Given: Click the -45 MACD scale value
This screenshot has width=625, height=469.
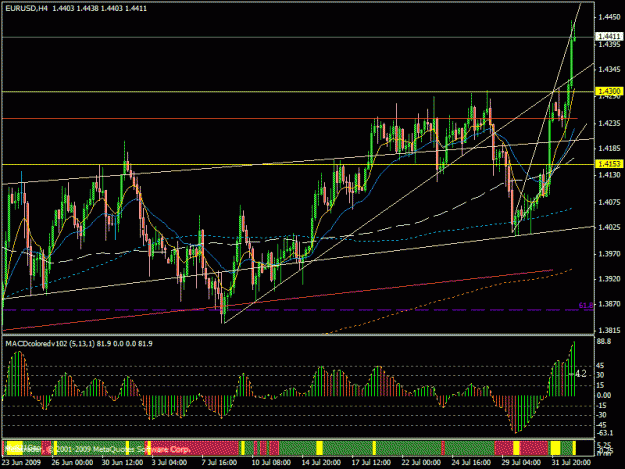Looking at the screenshot, I should tap(602, 425).
